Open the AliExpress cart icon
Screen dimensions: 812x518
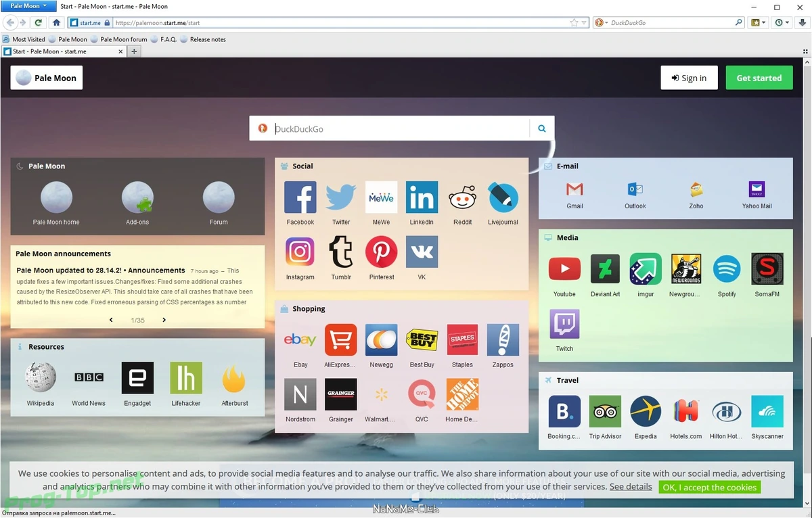point(341,340)
